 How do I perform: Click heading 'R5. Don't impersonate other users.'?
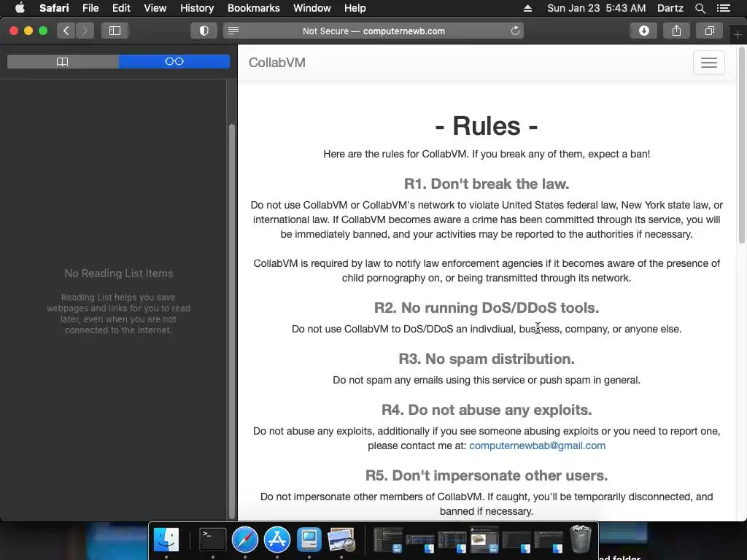487,475
